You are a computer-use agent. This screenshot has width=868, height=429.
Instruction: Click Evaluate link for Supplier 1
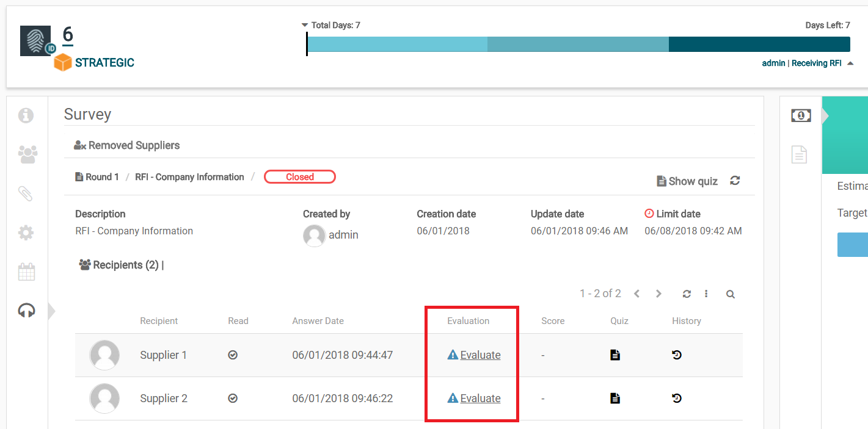coord(480,355)
